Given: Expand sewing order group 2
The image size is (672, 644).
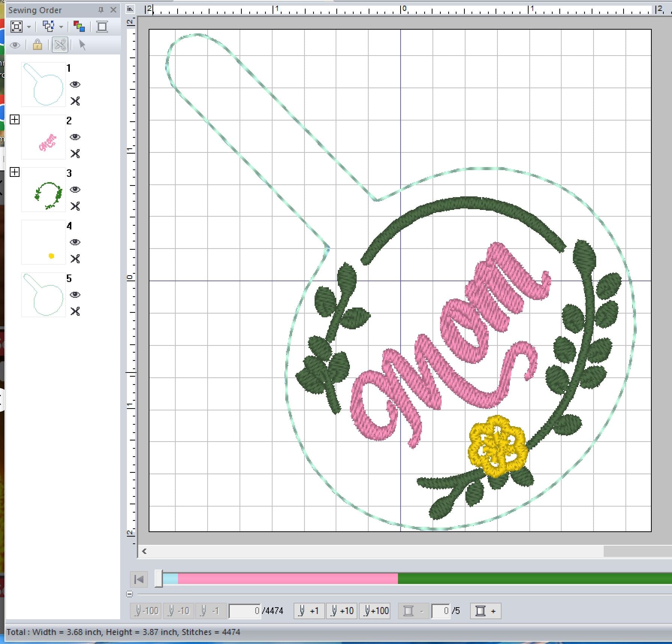Looking at the screenshot, I should 15,120.
